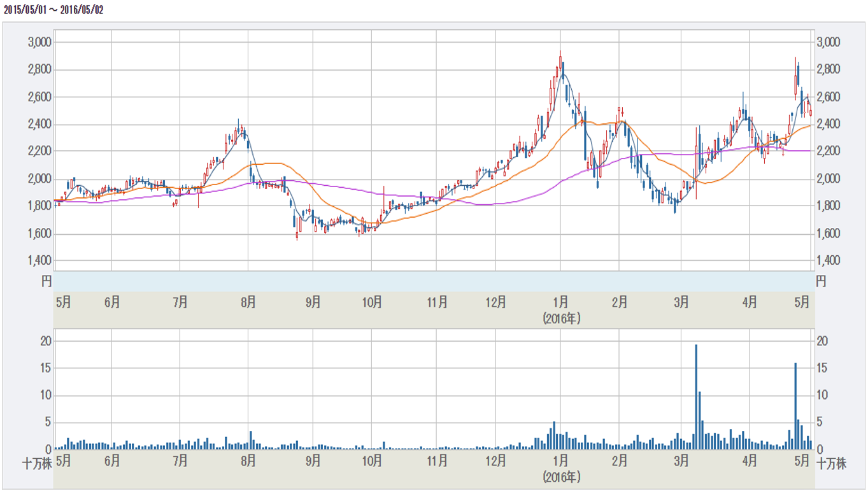This screenshot has height=490, width=868.
Task: Click the tallest volume bar in March 2016
Action: tap(696, 397)
